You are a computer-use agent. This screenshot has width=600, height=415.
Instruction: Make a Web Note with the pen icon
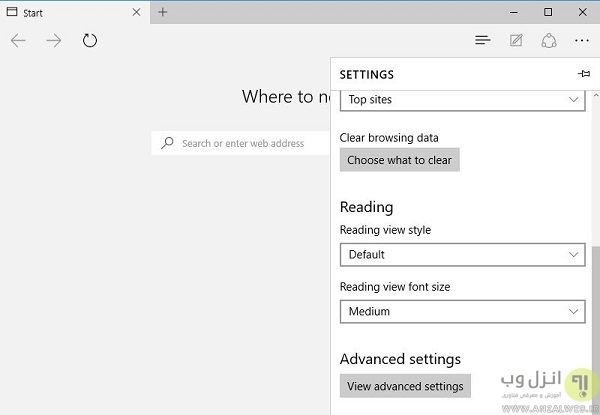point(516,41)
